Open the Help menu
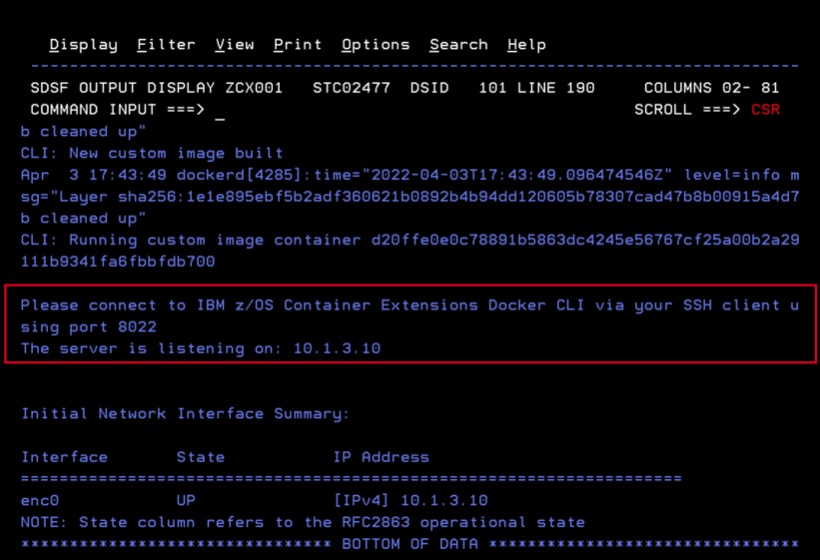This screenshot has height=560, width=820. (x=527, y=45)
